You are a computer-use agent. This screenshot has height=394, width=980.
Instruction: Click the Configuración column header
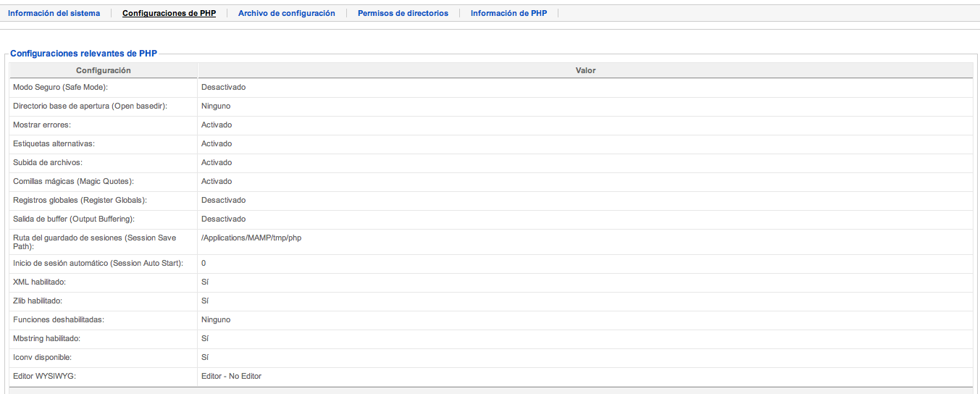103,70
